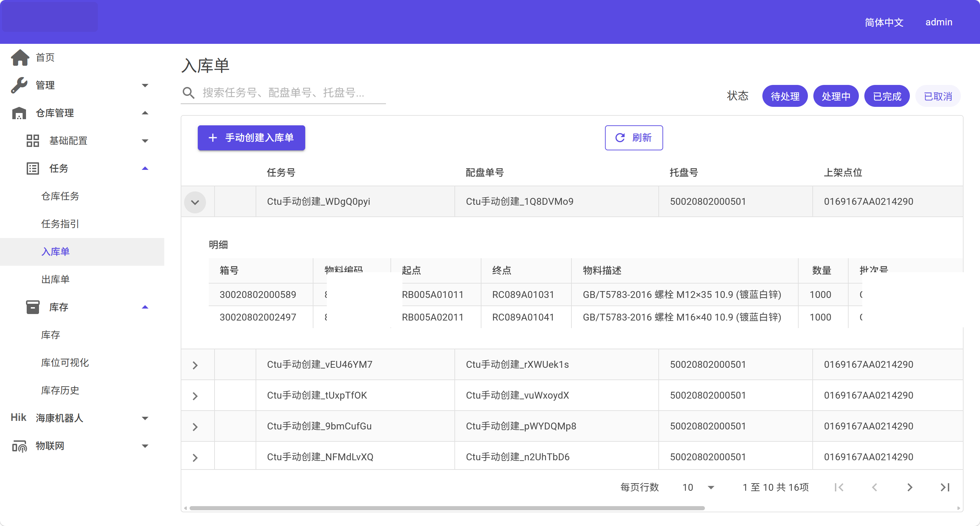The height and width of the screenshot is (526, 980).
Task: Click 配盘单号 Ctu手动创建_vuWxoydX
Action: click(x=517, y=395)
